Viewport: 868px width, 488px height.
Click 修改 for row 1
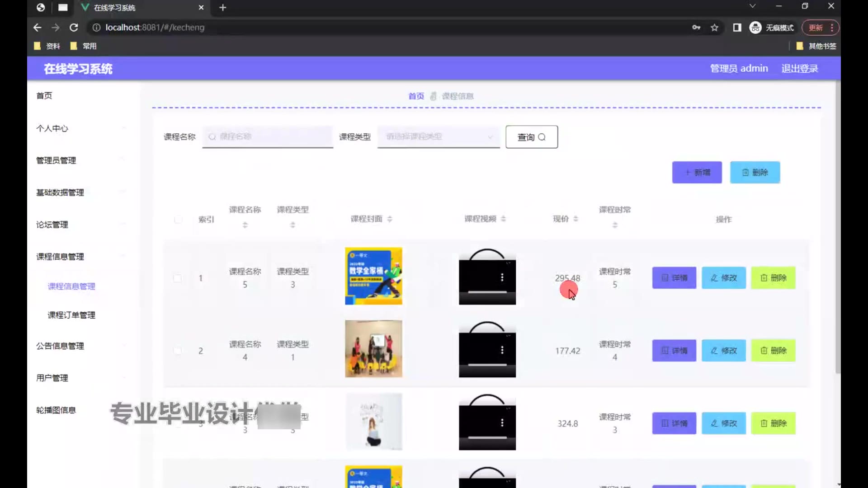(x=723, y=278)
